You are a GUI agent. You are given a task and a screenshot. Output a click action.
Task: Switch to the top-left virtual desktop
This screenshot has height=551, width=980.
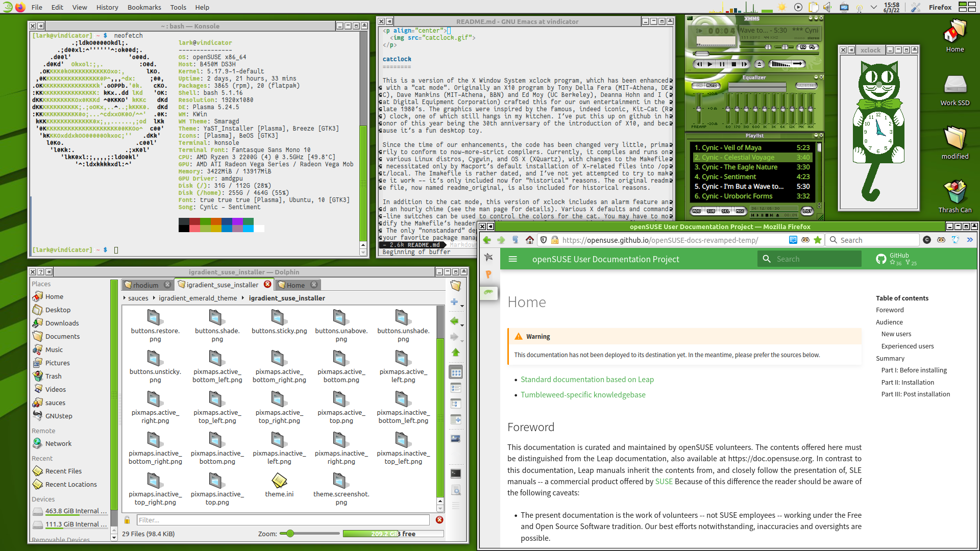click(x=963, y=4)
